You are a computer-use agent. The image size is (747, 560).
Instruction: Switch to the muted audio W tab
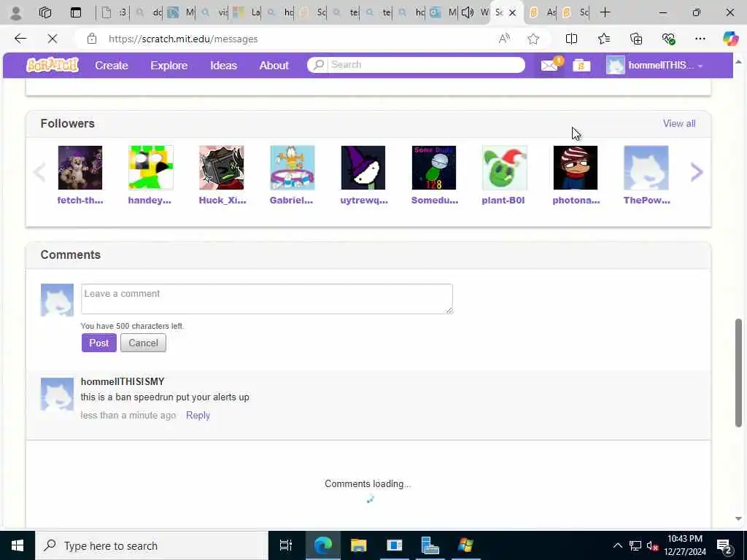point(476,12)
